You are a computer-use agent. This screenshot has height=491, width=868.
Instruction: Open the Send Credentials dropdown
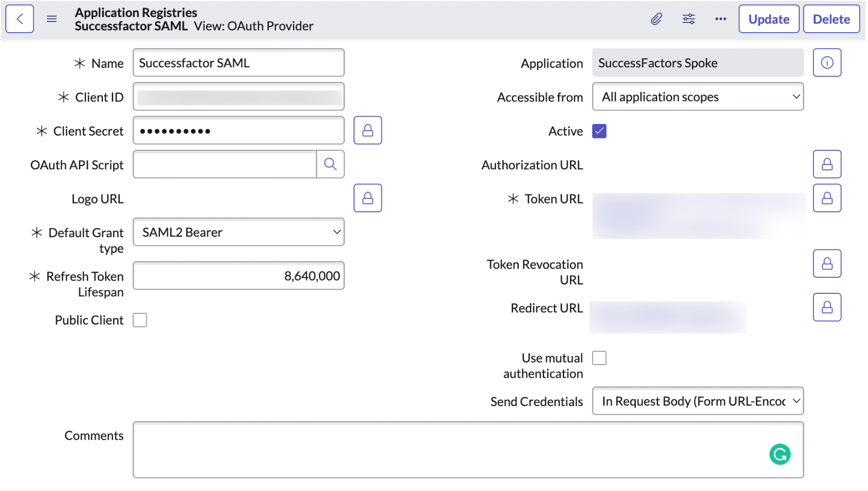point(698,401)
